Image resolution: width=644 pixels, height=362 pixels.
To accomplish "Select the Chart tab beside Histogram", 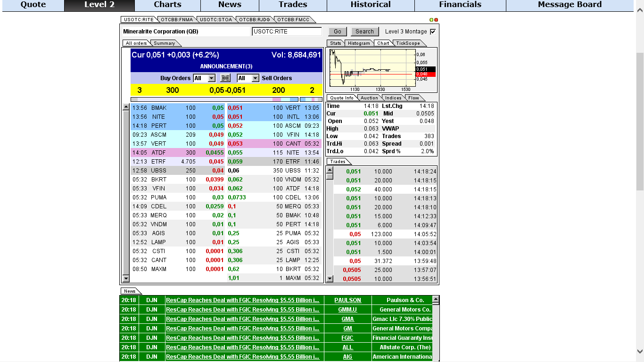I will click(383, 43).
